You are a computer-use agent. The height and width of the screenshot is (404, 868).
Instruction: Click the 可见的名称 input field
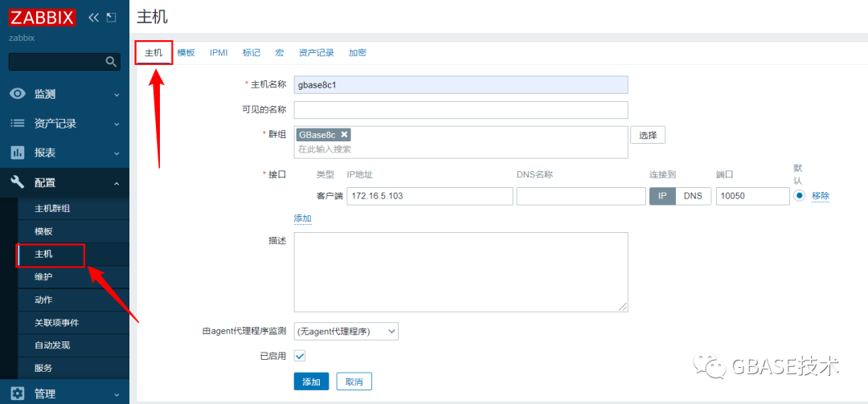[x=461, y=109]
